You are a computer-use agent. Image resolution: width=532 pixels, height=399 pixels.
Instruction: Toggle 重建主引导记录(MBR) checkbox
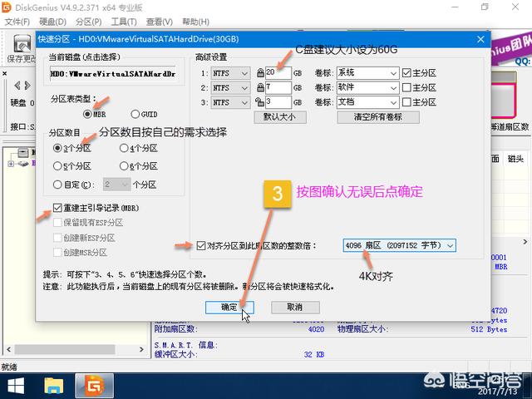click(x=57, y=208)
